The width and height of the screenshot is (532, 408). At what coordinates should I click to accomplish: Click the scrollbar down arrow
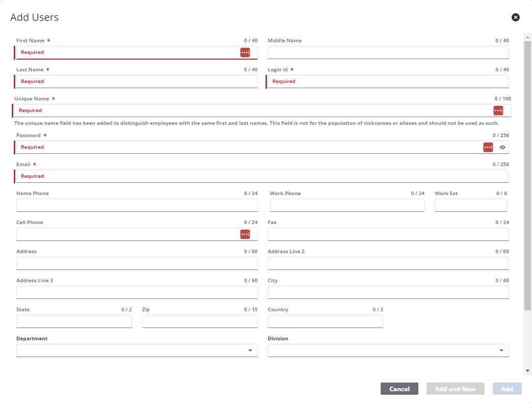[x=527, y=371]
